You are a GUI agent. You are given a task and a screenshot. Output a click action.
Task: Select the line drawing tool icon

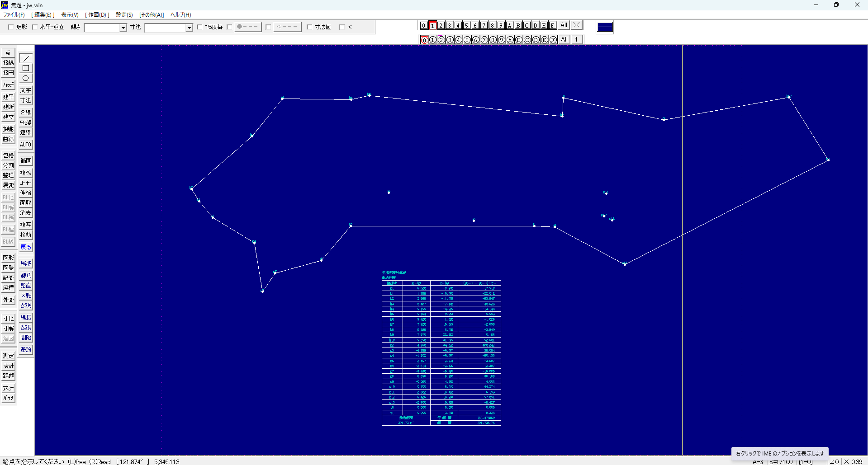pyautogui.click(x=26, y=58)
